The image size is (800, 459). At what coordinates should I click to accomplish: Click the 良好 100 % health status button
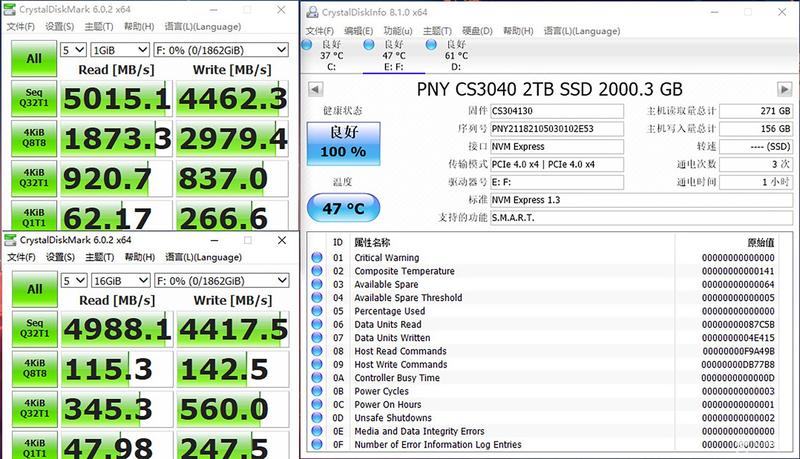click(x=343, y=143)
